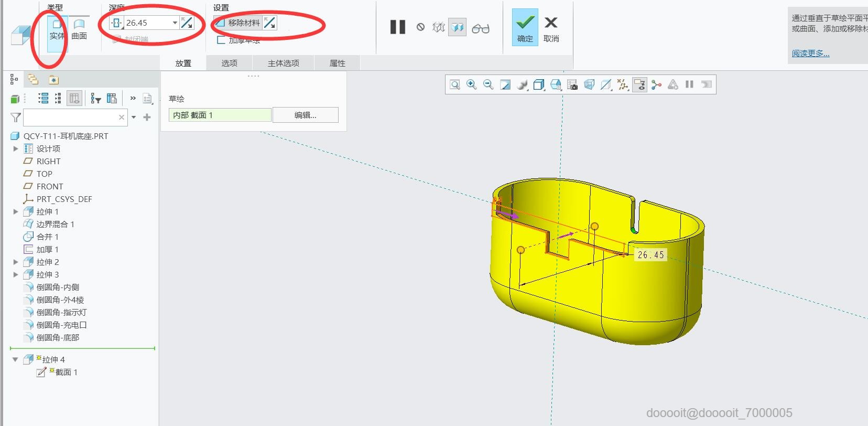Viewport: 868px width, 426px height.
Task: Open the tree column settings icon
Action: (112, 98)
